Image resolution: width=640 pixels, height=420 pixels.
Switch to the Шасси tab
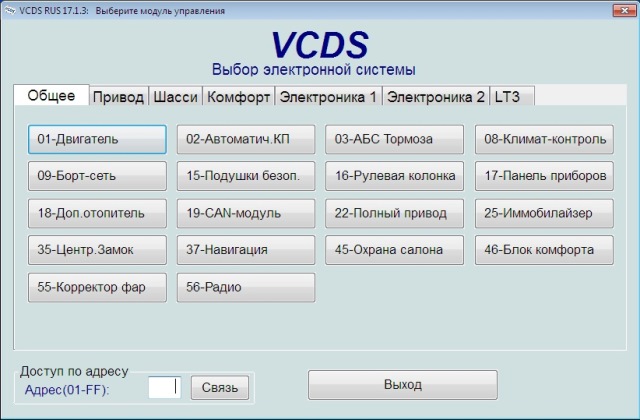click(x=175, y=97)
